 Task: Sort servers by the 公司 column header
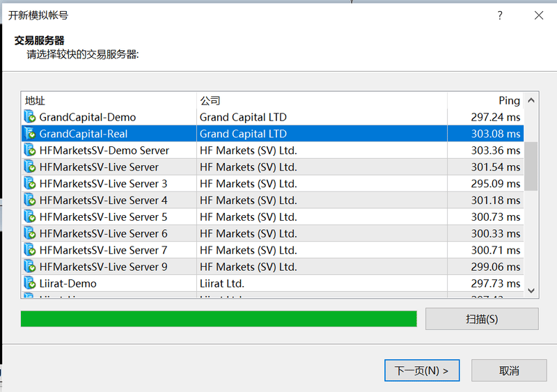(322, 100)
